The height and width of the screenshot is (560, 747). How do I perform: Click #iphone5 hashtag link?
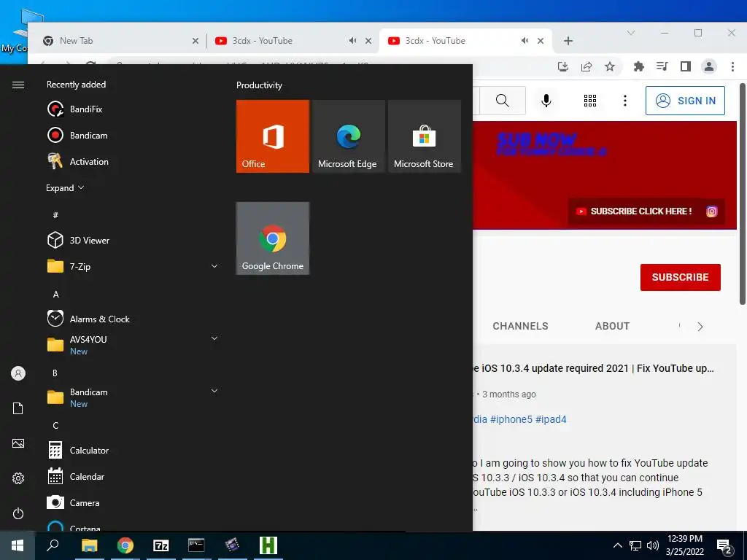coord(511,419)
